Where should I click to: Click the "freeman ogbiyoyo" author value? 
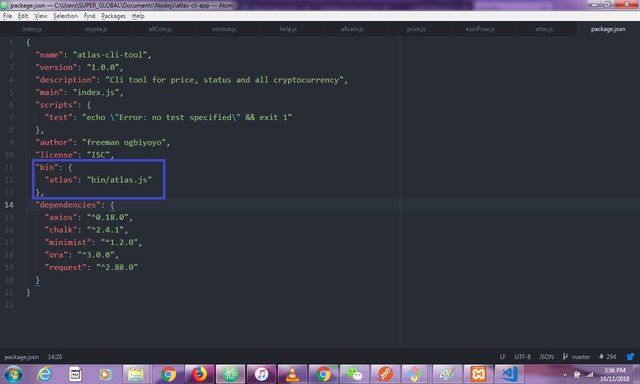[124, 142]
